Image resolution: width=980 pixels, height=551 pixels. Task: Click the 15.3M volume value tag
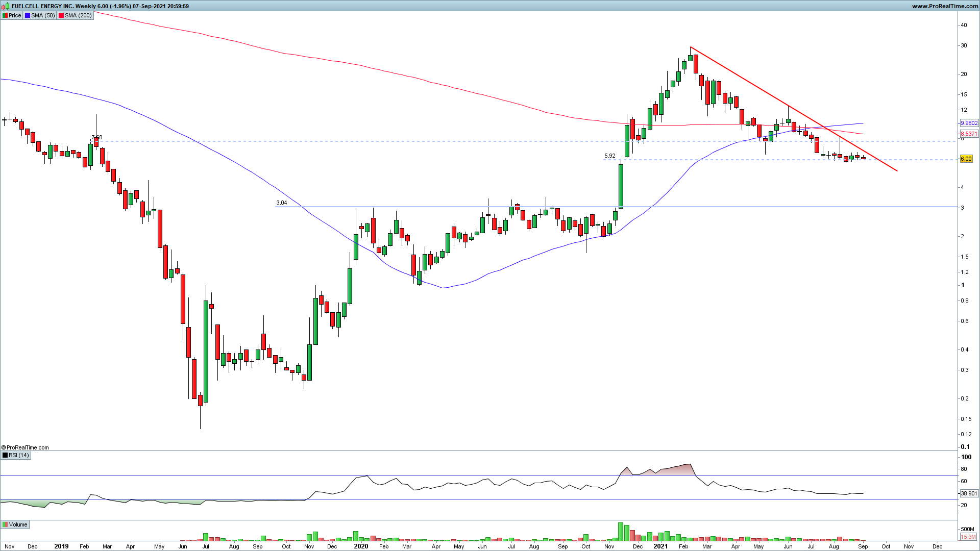pos(968,537)
